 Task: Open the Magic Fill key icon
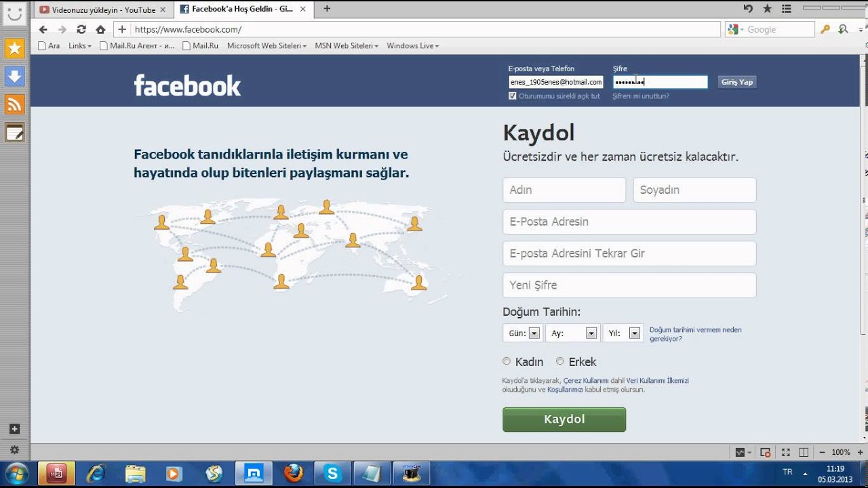825,29
